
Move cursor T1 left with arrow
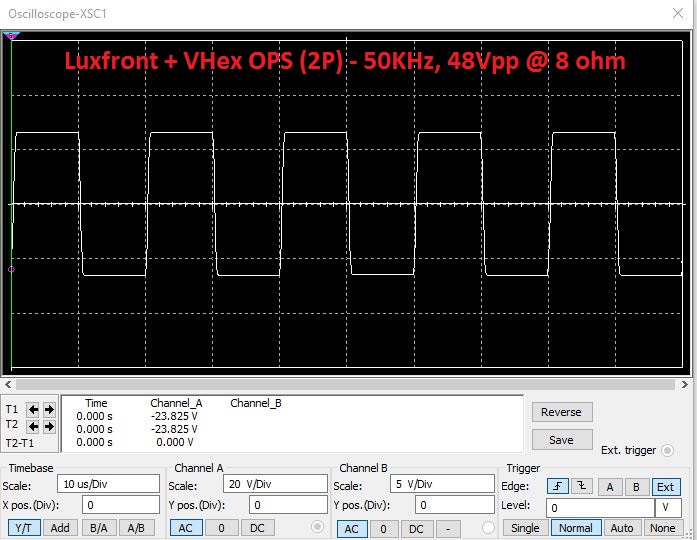point(33,409)
